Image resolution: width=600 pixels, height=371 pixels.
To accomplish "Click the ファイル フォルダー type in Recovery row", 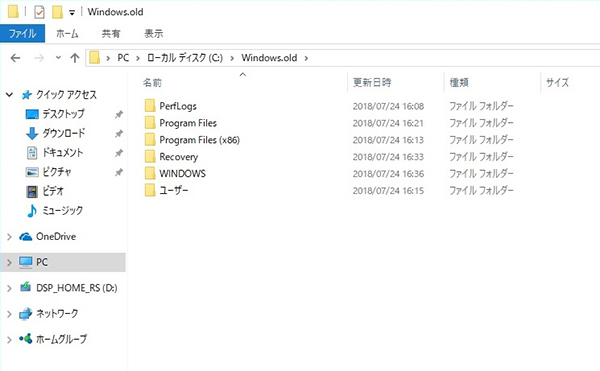I will pyautogui.click(x=481, y=156).
